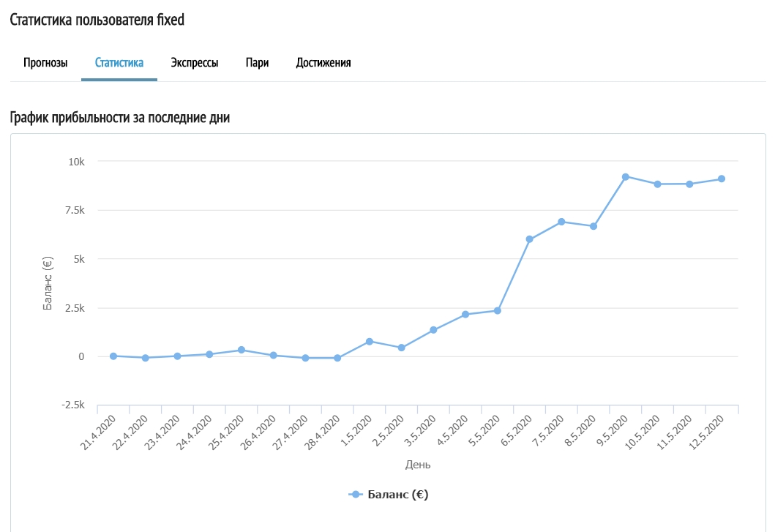Viewport: 775px width, 532px height.
Task: Click the data point for 26.4.2020
Action: click(x=273, y=356)
